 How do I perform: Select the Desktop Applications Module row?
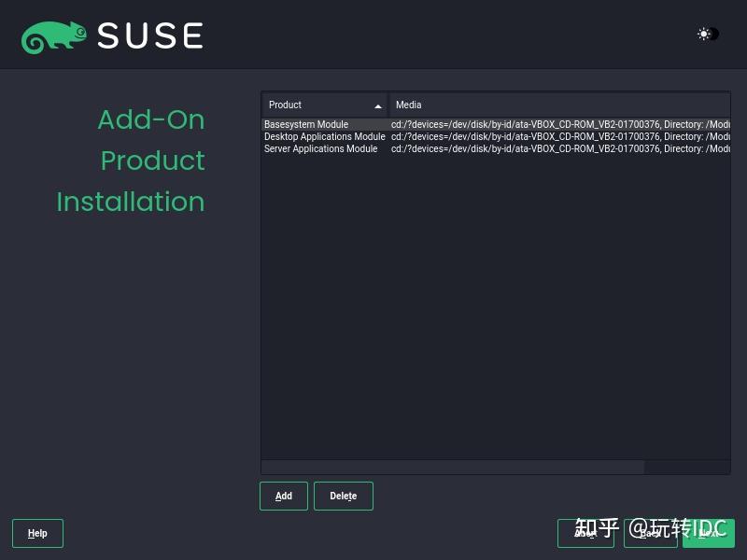[x=322, y=136]
